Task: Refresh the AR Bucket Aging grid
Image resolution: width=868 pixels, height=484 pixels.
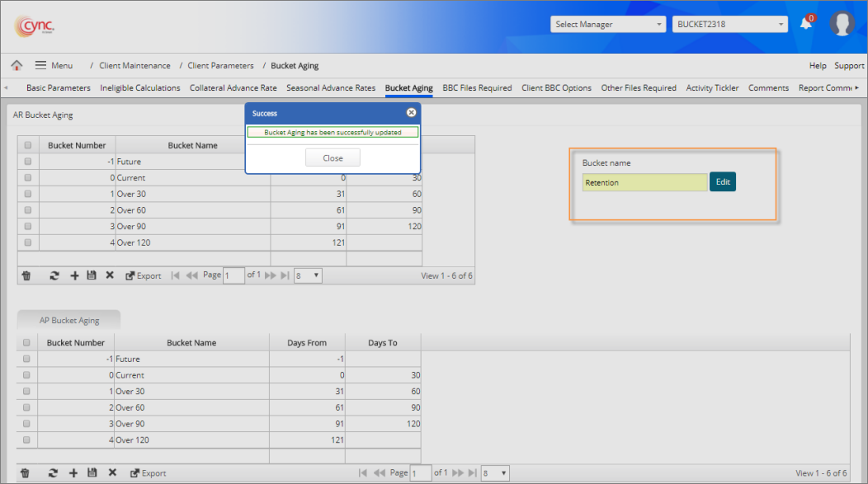Action: [x=54, y=275]
